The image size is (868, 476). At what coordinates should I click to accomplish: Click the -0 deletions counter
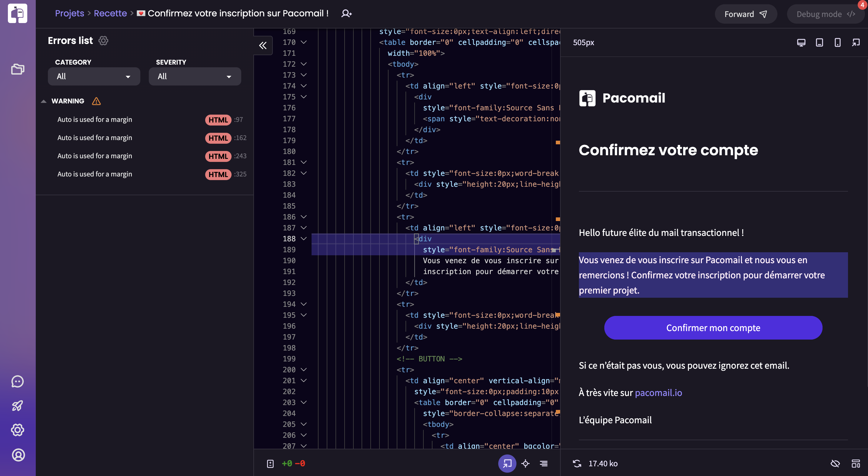tap(300, 464)
